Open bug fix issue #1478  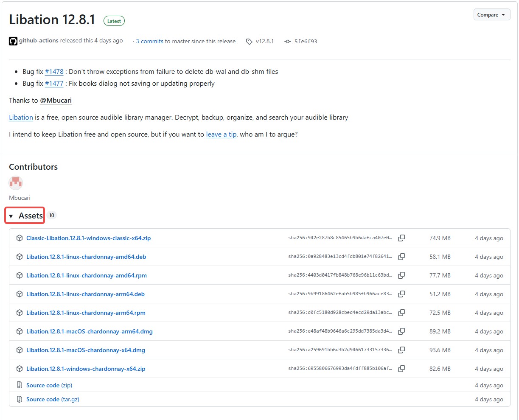click(x=54, y=72)
